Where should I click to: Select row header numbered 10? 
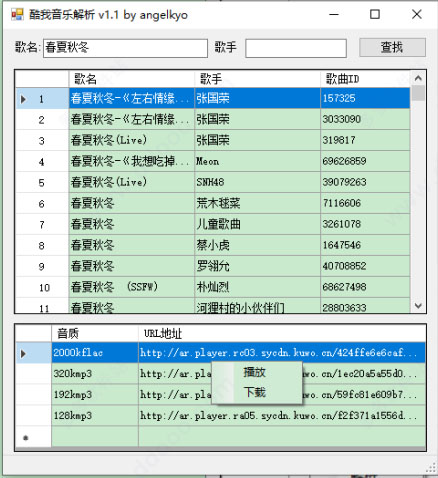42,287
